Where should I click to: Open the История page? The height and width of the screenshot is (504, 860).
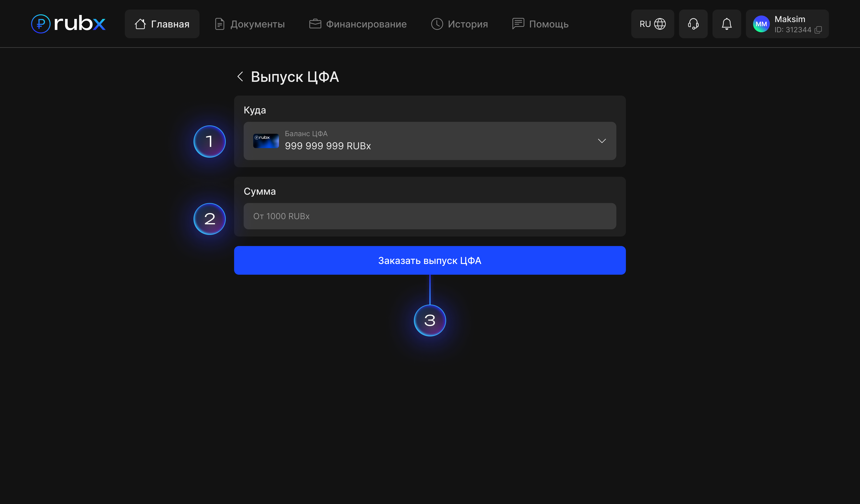click(x=459, y=24)
